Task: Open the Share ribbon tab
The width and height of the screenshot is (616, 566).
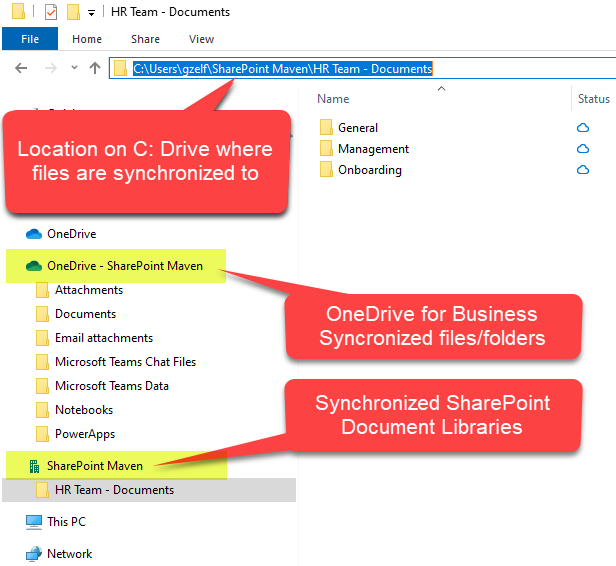Action: (145, 39)
